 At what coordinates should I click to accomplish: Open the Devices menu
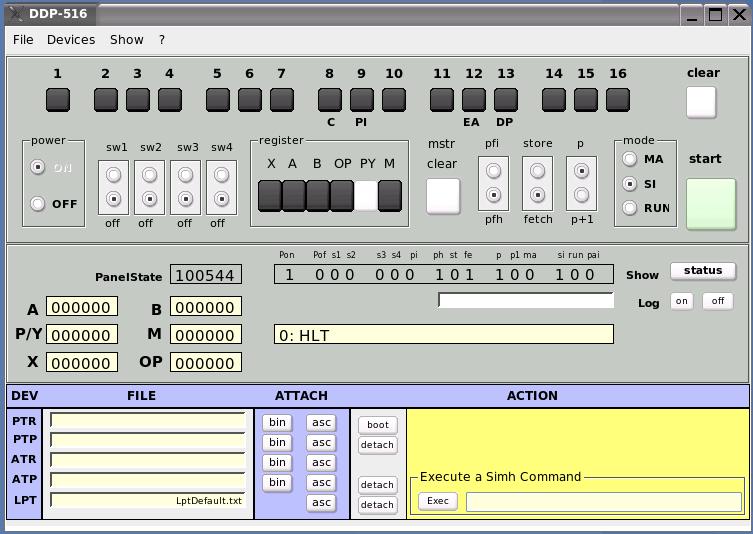point(71,40)
